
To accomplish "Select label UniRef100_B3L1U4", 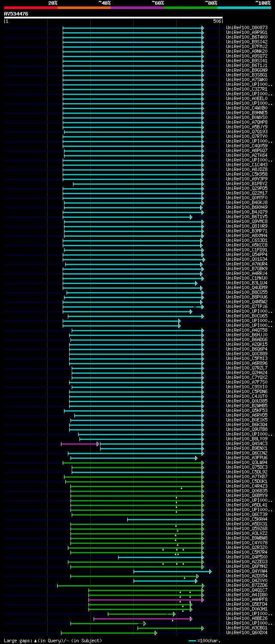I will coord(247,283).
